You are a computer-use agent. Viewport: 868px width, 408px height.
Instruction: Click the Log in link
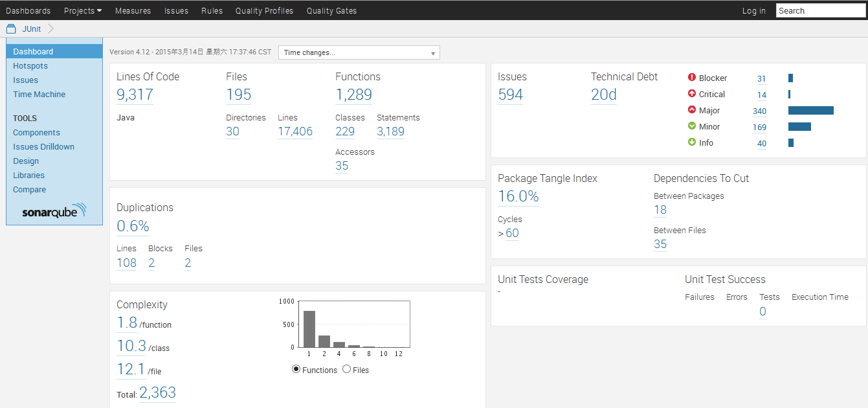[753, 10]
